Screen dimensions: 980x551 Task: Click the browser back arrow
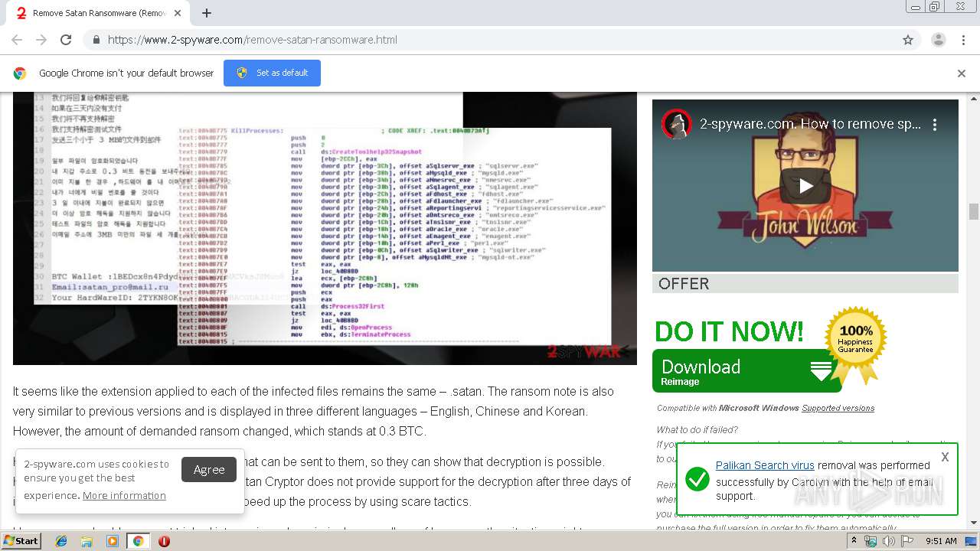tap(17, 40)
